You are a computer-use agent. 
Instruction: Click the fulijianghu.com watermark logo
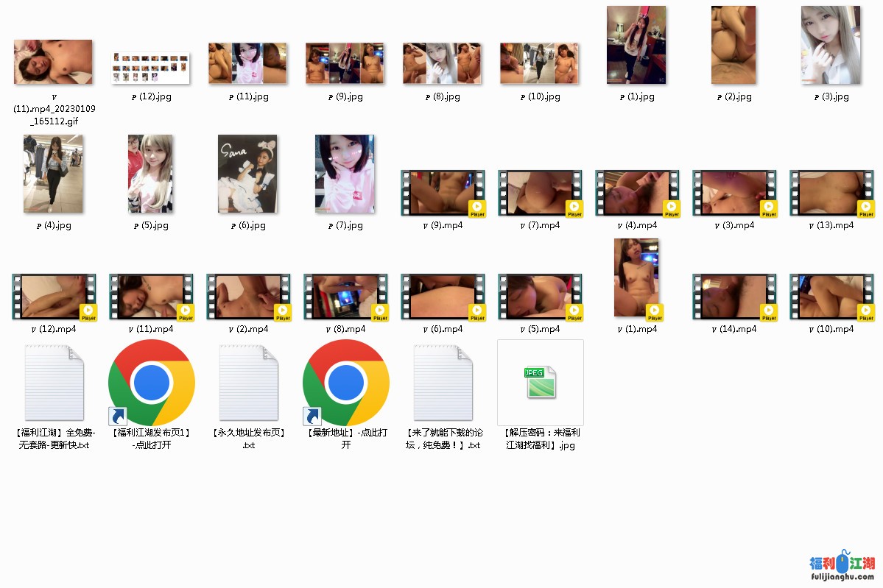tap(842, 566)
